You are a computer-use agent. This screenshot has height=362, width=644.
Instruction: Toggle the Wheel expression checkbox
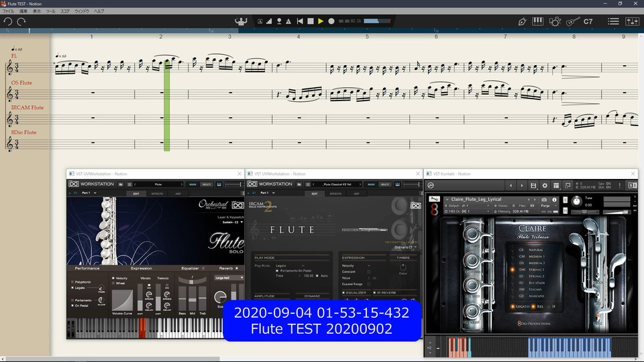pos(113,283)
